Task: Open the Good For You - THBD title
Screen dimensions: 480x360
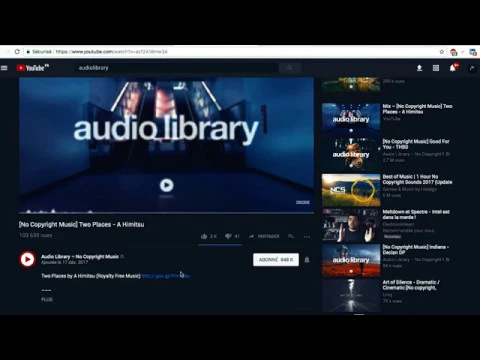Action: click(416, 144)
